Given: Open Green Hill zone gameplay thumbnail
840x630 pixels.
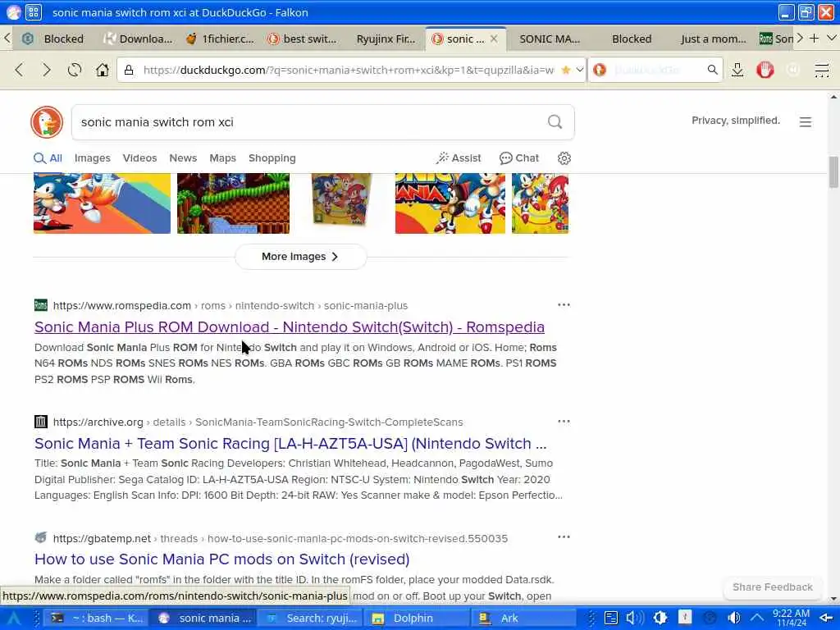Looking at the screenshot, I should click(x=233, y=203).
